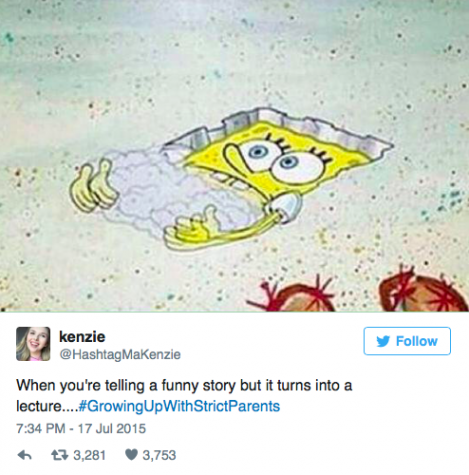Click the kenzie display name
The height and width of the screenshot is (475, 469).
pyautogui.click(x=82, y=337)
